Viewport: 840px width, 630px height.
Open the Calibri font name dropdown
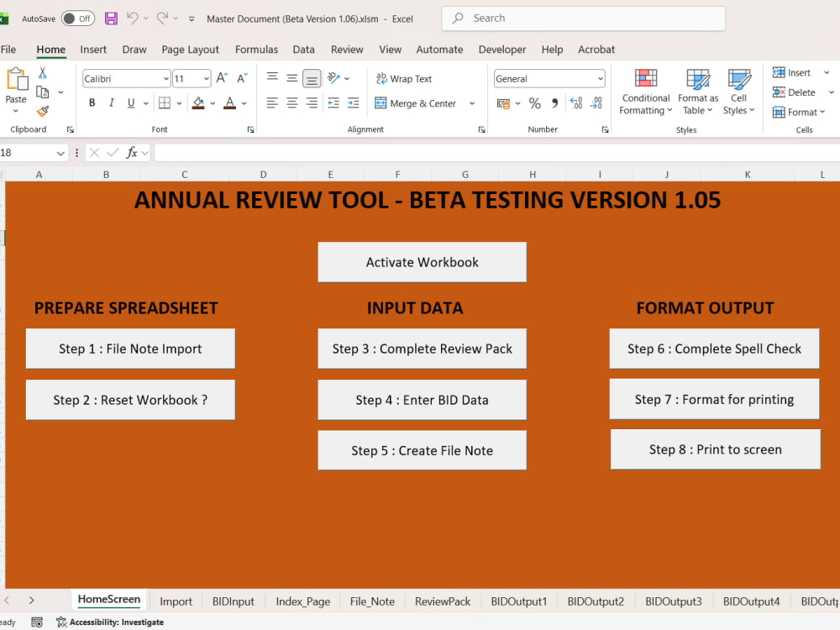coord(166,79)
